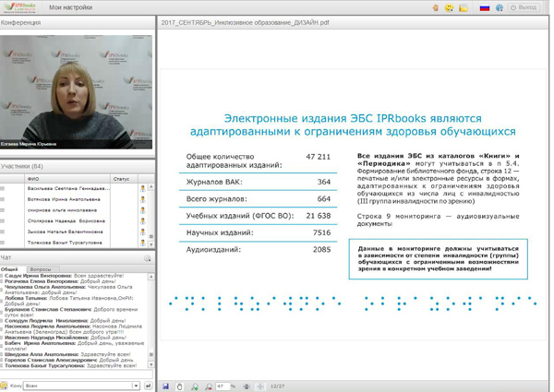The width and height of the screenshot is (554, 392).
Task: Click chat message from Рогачева Елена Викторовна
Action: pyautogui.click(x=60, y=281)
